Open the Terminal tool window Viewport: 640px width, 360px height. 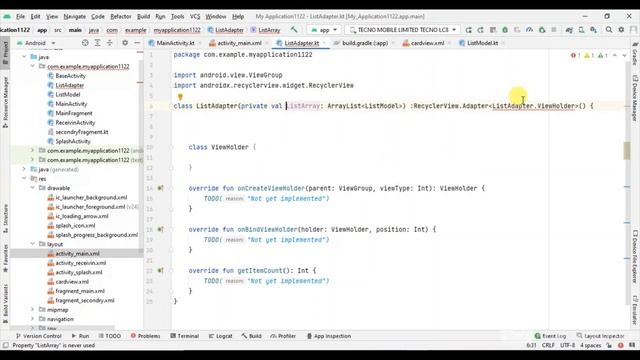184,336
